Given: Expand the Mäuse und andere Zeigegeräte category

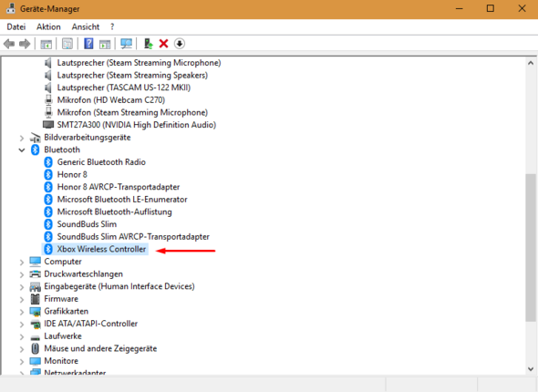Looking at the screenshot, I should pyautogui.click(x=22, y=349).
